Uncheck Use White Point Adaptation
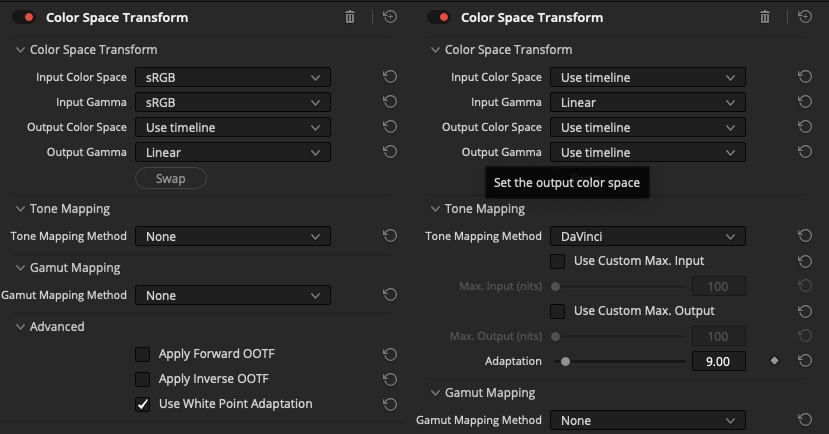This screenshot has height=434, width=829. [x=142, y=404]
